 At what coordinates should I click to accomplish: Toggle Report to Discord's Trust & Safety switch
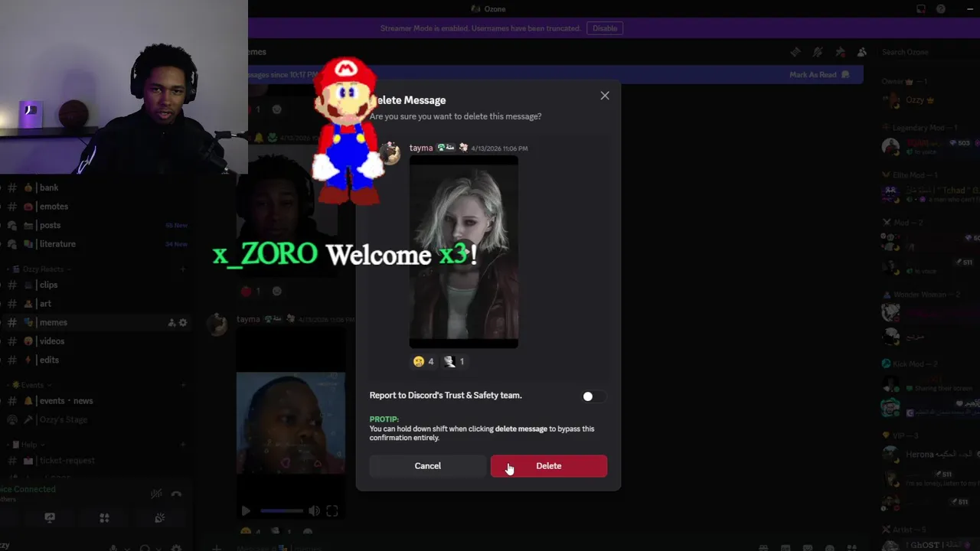coord(593,396)
